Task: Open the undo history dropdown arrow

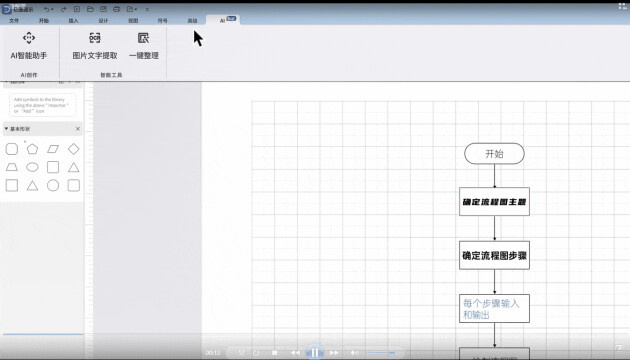Action: (x=52, y=10)
